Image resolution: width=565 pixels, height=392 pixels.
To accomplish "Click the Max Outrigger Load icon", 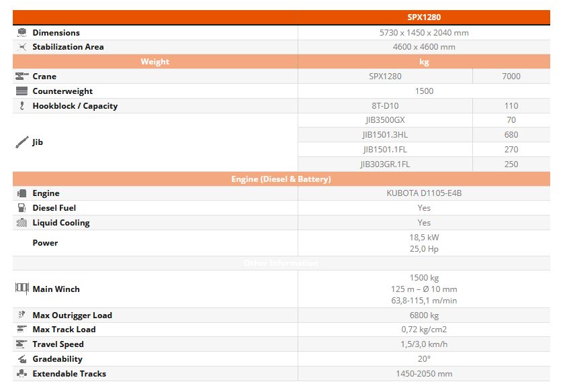I will (x=21, y=315).
